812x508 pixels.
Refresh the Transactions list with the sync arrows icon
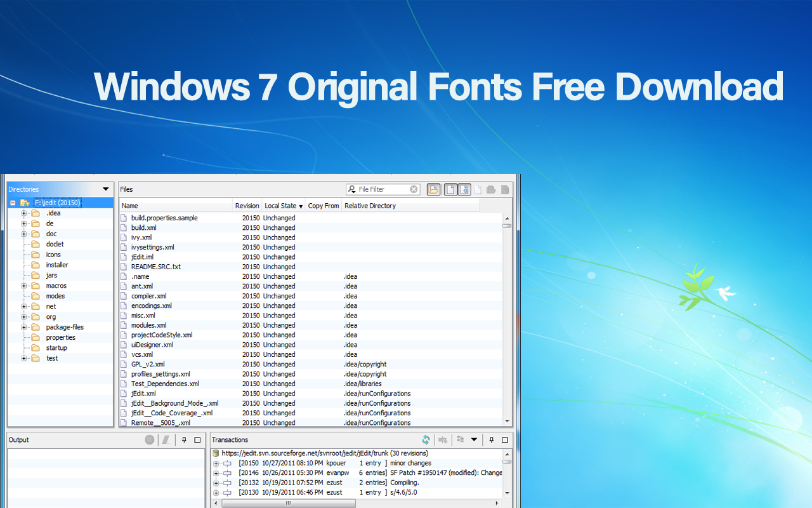click(426, 439)
